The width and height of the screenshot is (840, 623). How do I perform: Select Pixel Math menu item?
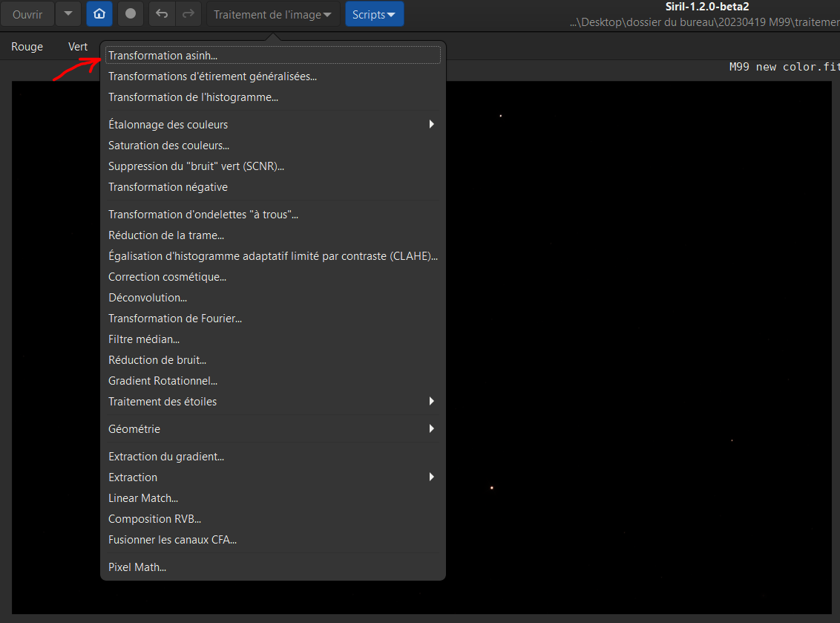(x=137, y=567)
